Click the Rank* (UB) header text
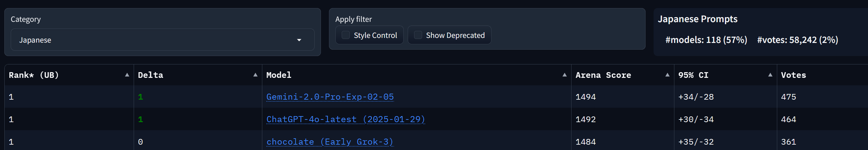This screenshot has width=868, height=150. (x=34, y=75)
